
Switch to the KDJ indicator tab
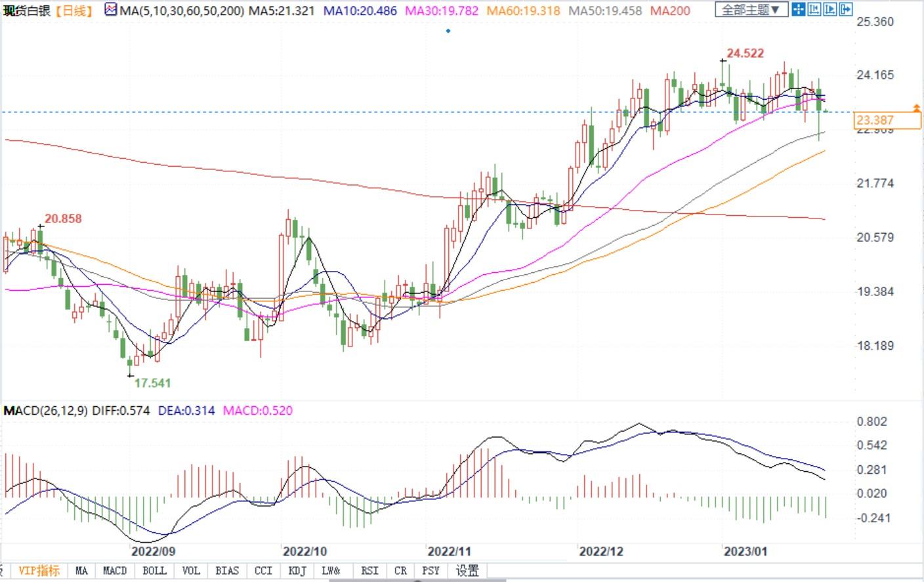pos(297,571)
